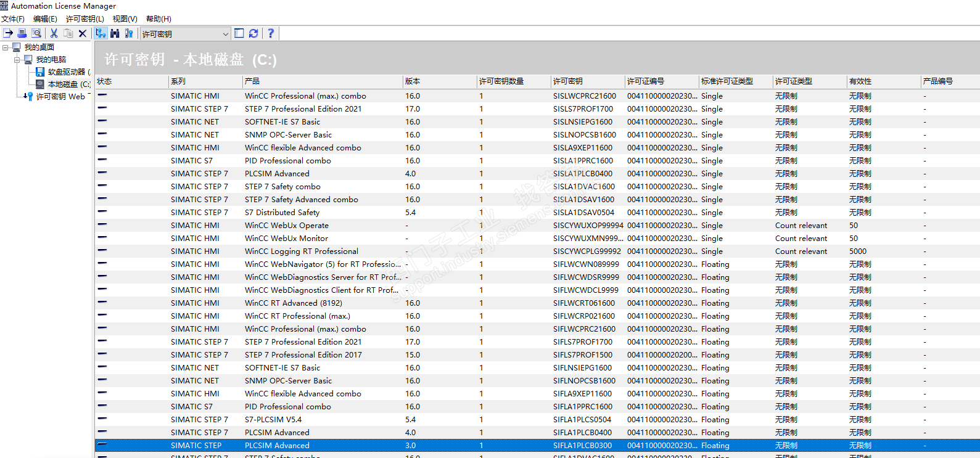Click license key SIFLWCWN089999
980x458 pixels.
click(x=586, y=264)
